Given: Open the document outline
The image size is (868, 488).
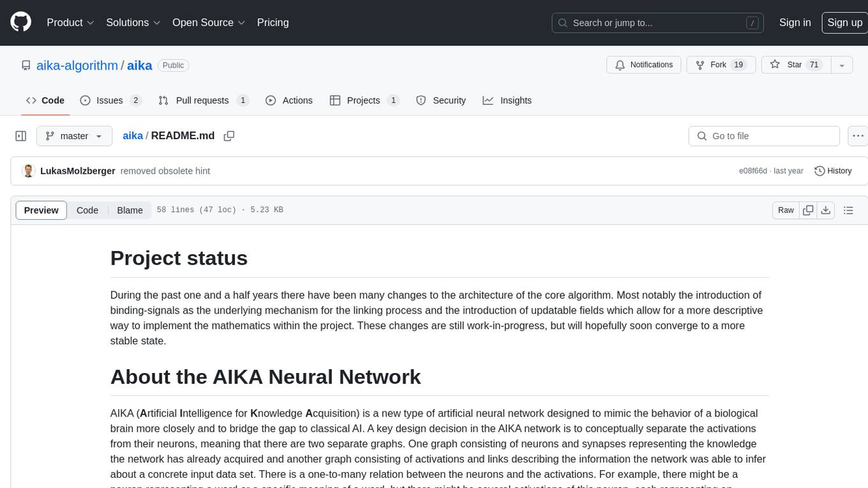Looking at the screenshot, I should click(848, 210).
